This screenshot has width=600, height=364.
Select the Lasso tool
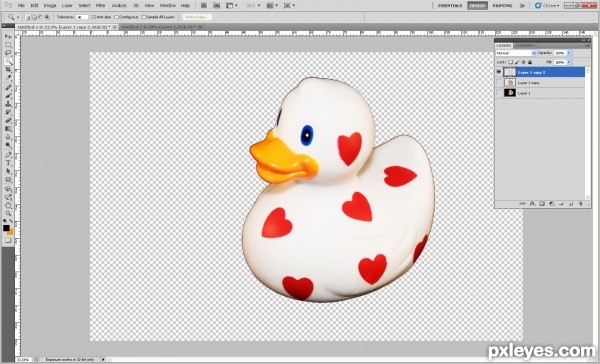[x=8, y=53]
